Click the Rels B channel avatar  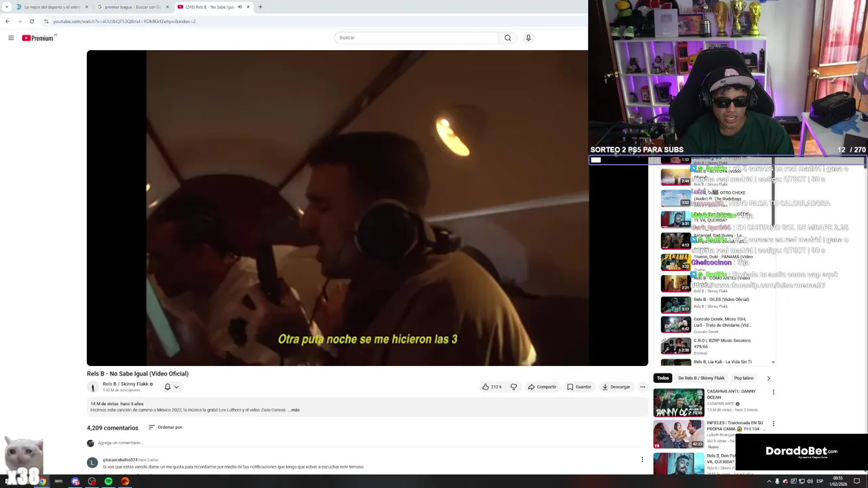coord(93,387)
